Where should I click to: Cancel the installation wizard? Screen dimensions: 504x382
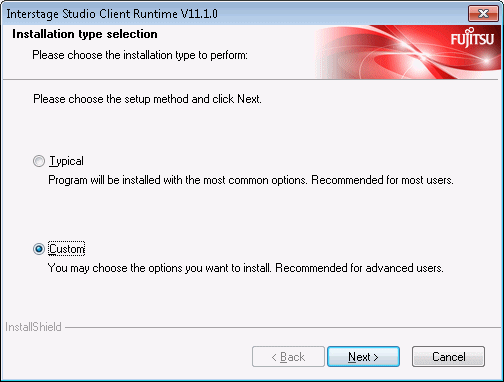[x=448, y=357]
